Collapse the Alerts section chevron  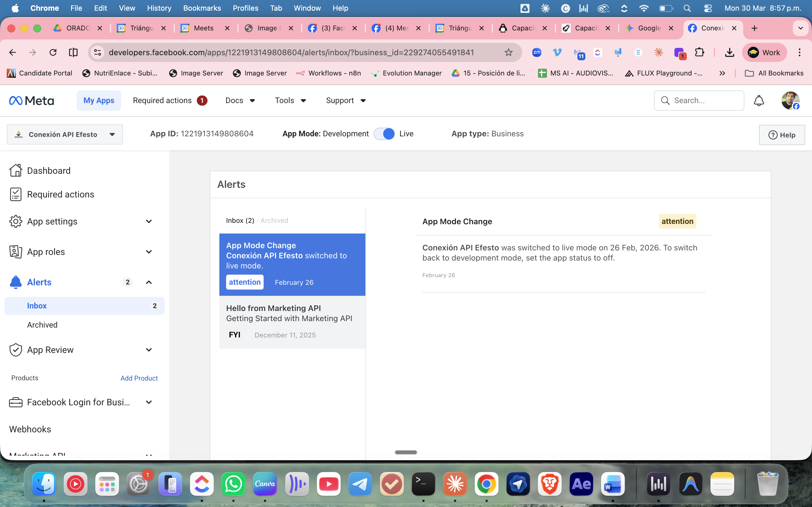149,282
